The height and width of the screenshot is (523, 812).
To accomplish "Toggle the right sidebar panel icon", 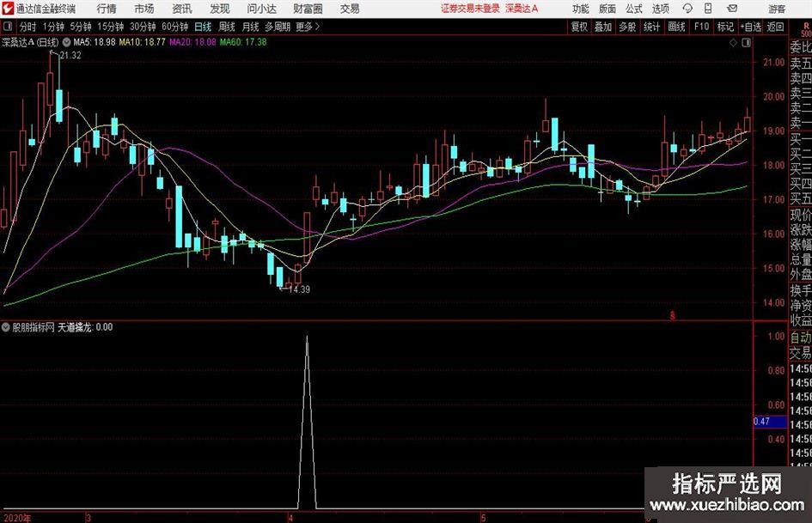I will [746, 42].
